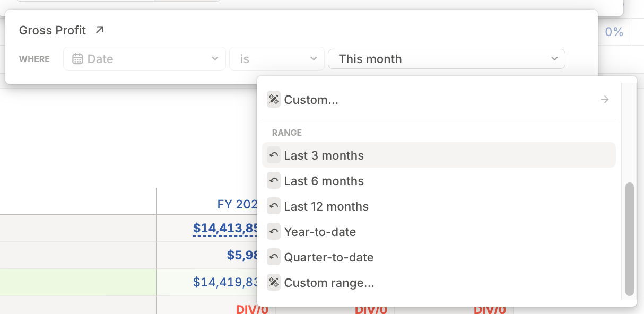This screenshot has height=314, width=644.
Task: Open Gross Profit via arrow icon
Action: point(100,30)
